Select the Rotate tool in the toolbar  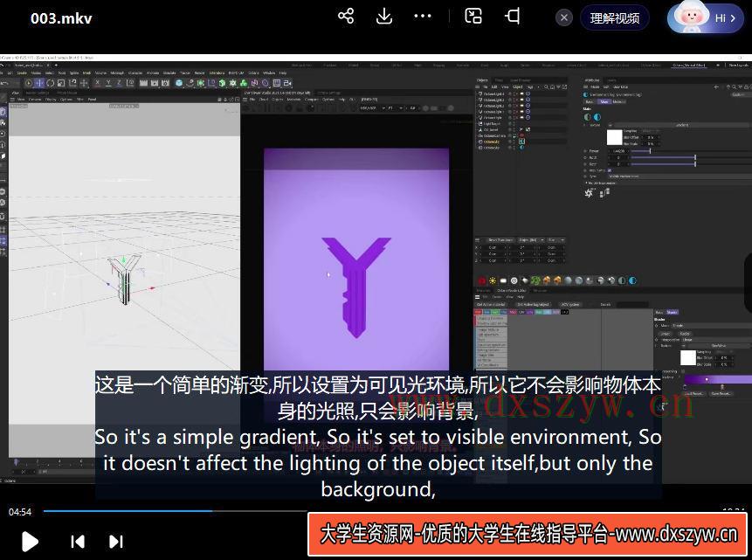[x=51, y=83]
